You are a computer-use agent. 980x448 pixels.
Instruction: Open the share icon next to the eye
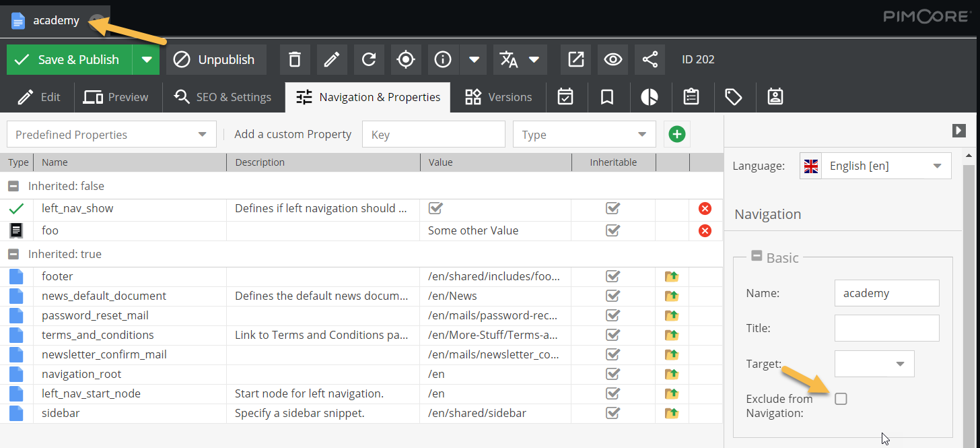click(x=649, y=59)
